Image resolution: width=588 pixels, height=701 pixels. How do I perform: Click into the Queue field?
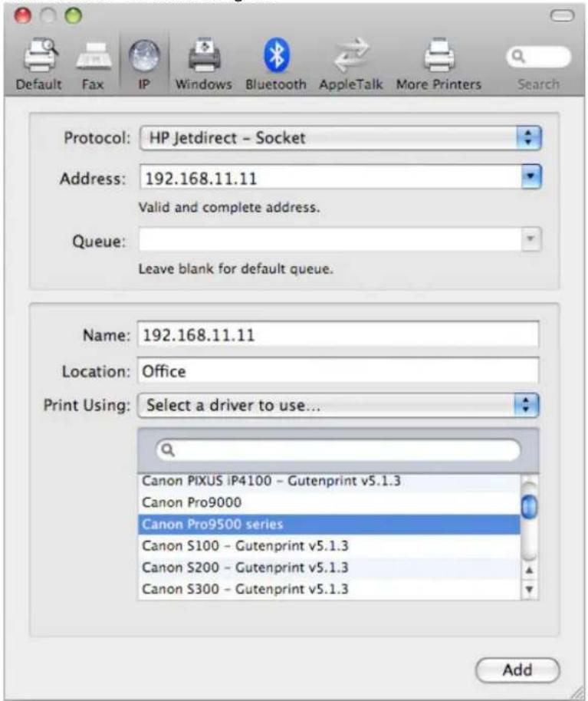click(x=330, y=239)
